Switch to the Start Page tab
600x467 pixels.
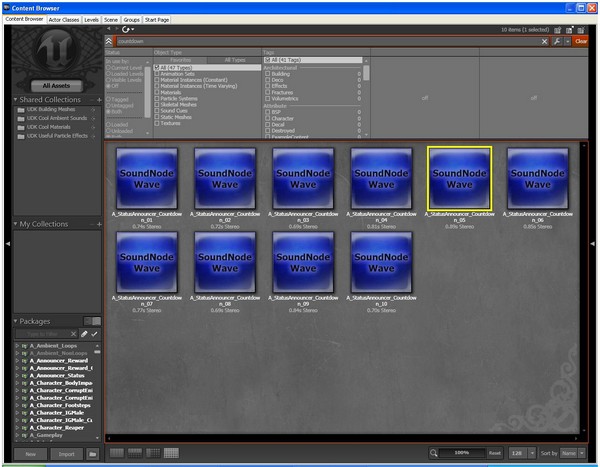[157, 20]
